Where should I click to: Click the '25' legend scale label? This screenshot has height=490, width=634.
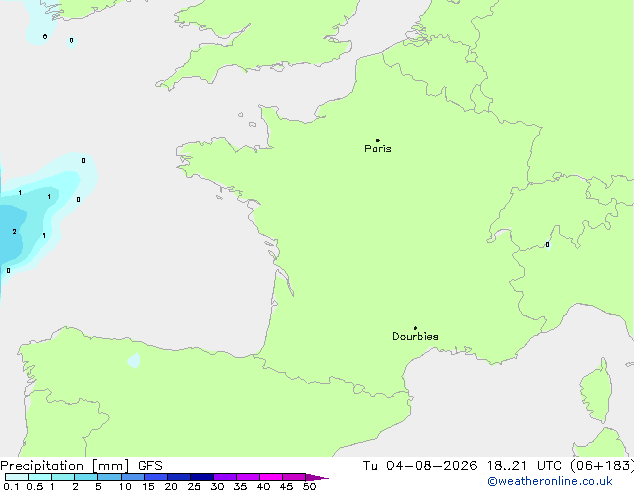[x=194, y=486]
